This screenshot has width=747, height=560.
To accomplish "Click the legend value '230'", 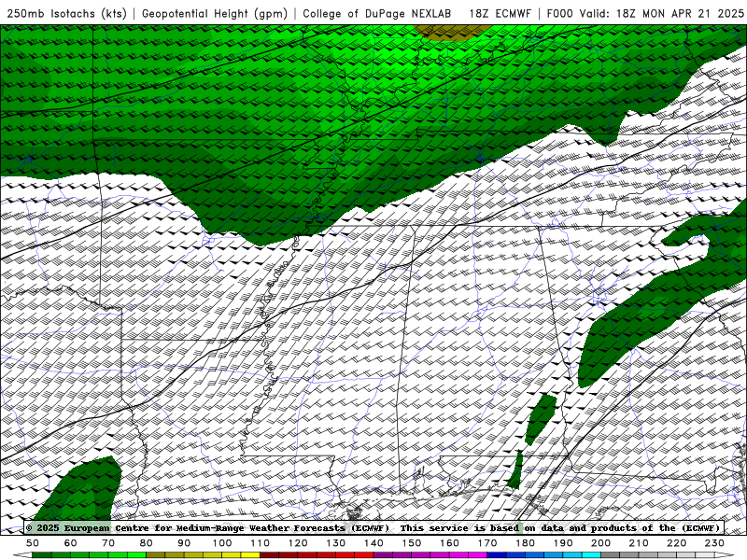I will 714,543.
